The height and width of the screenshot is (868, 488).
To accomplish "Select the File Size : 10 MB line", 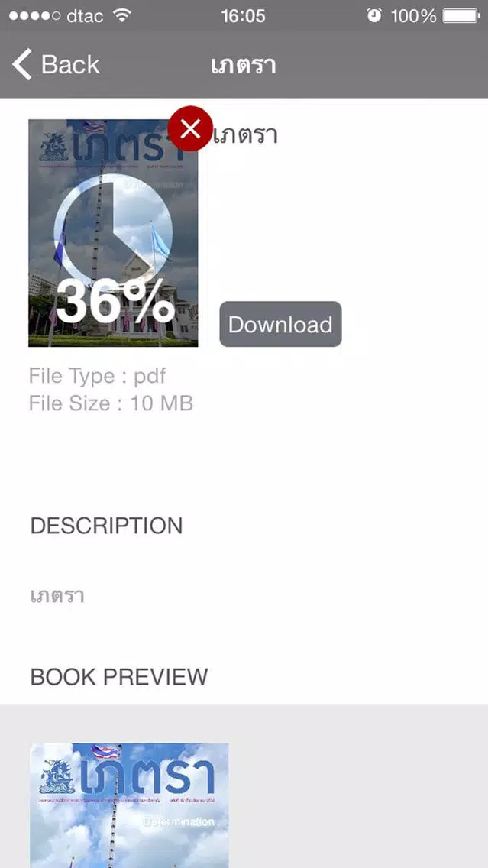I will point(111,403).
